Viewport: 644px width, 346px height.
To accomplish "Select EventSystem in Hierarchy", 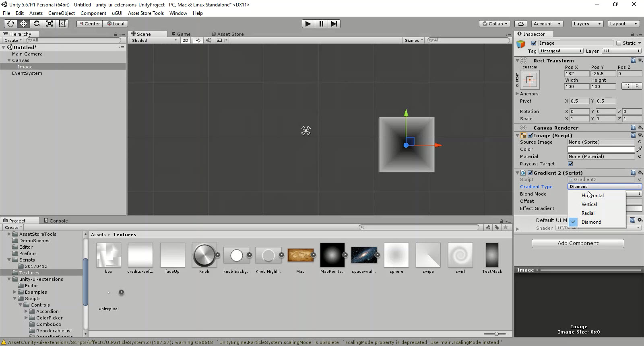I will 27,73.
